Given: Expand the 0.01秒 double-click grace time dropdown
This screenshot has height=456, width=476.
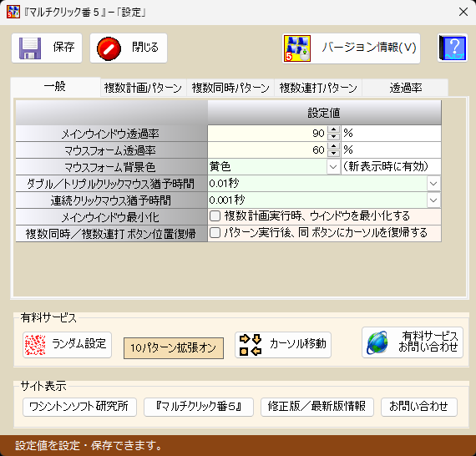Looking at the screenshot, I should tap(433, 184).
